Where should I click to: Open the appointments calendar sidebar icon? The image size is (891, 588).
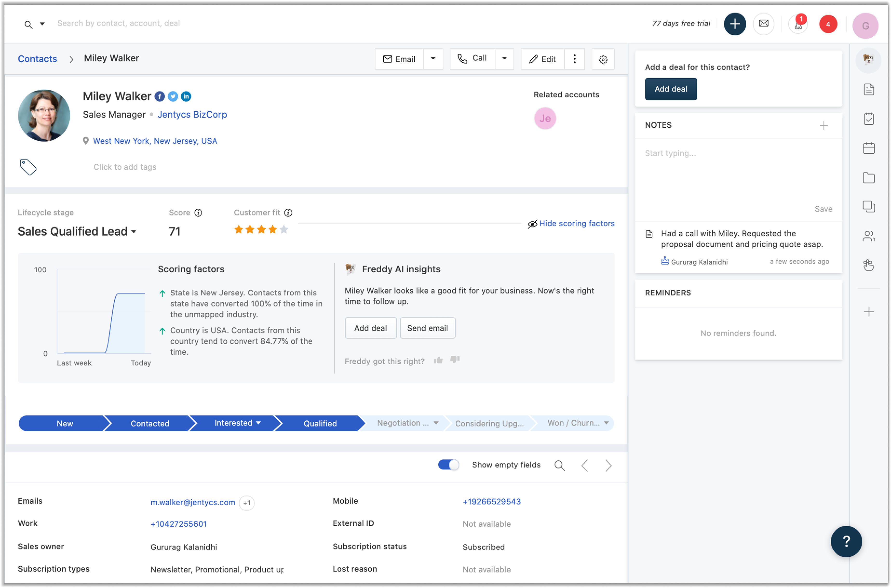869,148
